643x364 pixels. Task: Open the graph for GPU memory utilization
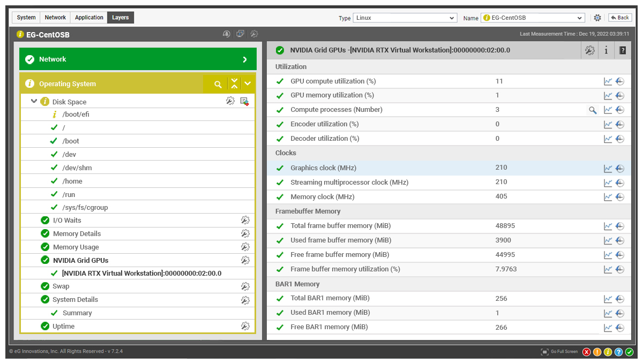point(608,96)
